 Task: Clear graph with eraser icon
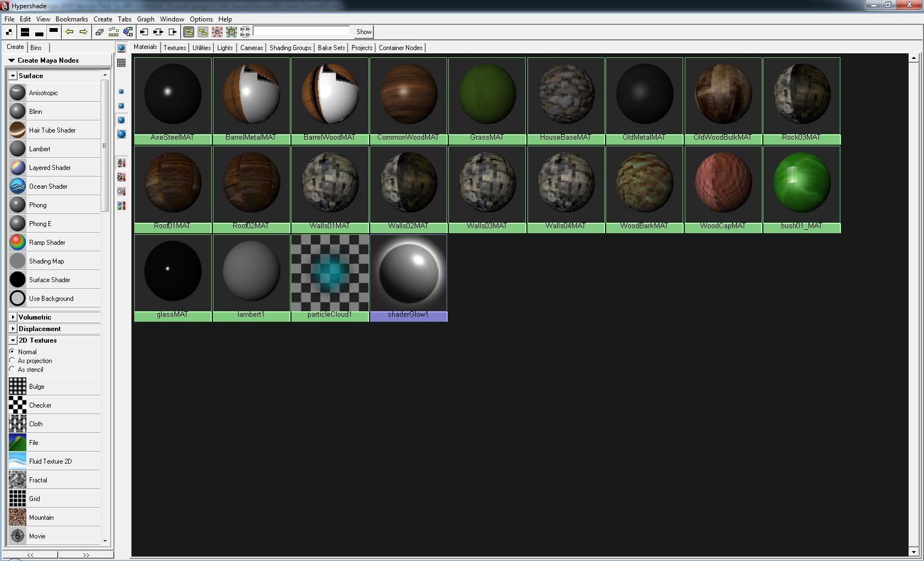click(x=100, y=32)
